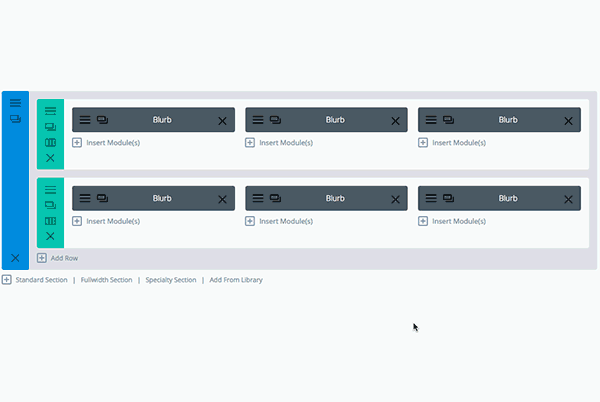Clone first row right Blurb module
The height and width of the screenshot is (402, 600).
pos(448,120)
